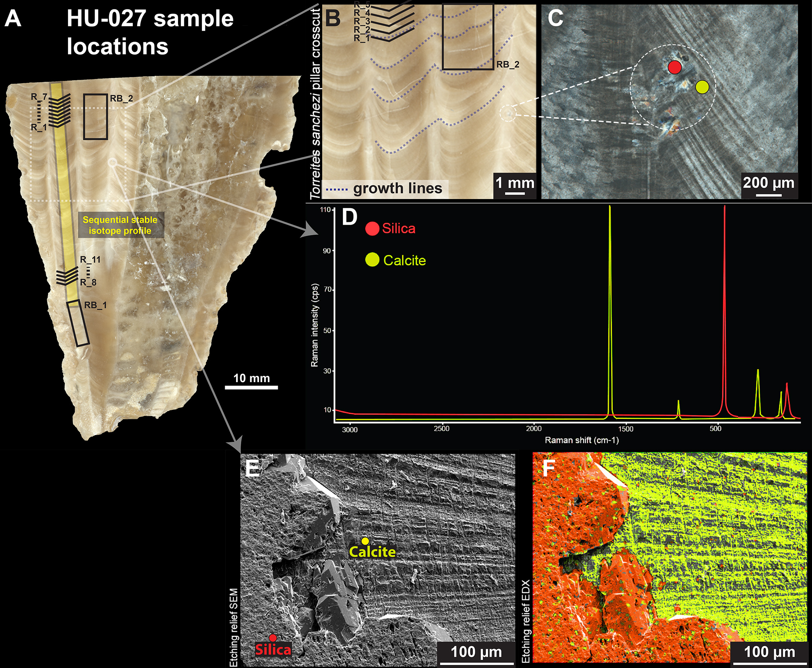Screen dimensions: 812x668
Task: Click red marker in panel C circle
Action: 675,67
